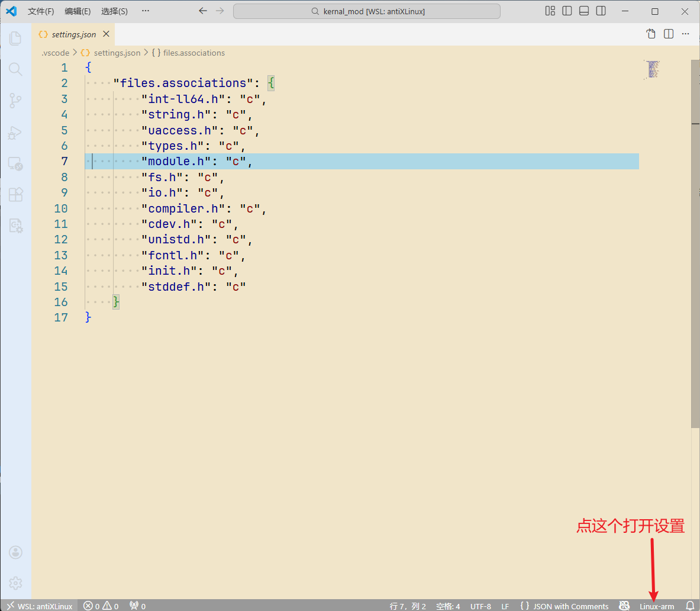The width and height of the screenshot is (700, 611).
Task: Toggle the primary side bar visibility
Action: [567, 11]
